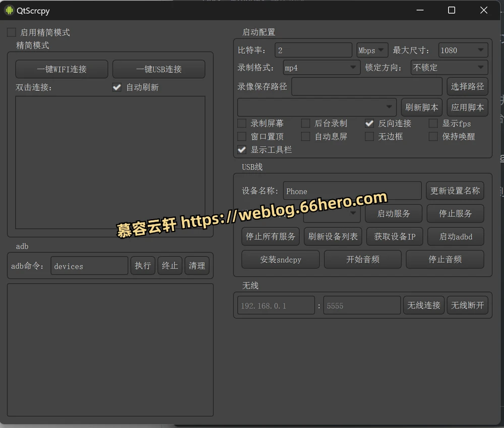
Task: Uncheck the 自动刷新 checkbox
Action: point(117,87)
